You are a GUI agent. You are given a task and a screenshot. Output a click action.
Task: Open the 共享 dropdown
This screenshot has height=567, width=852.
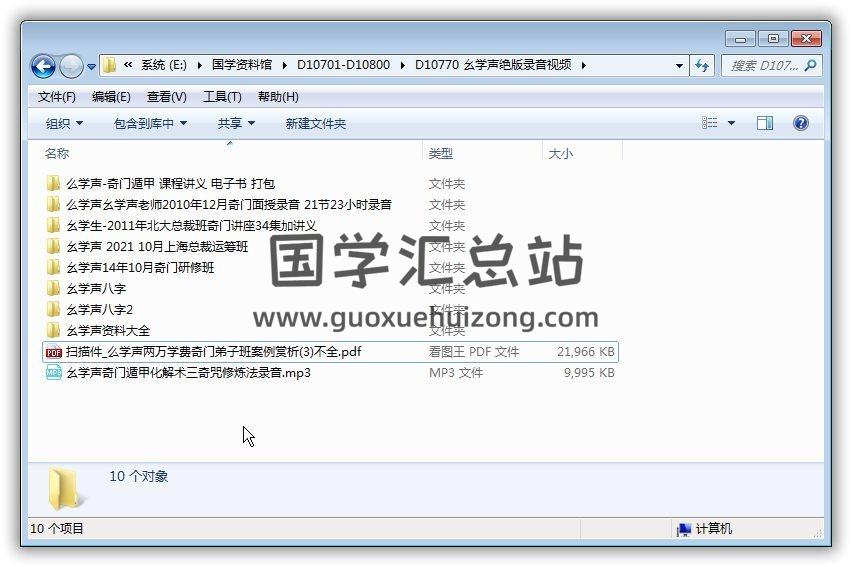tap(236, 124)
